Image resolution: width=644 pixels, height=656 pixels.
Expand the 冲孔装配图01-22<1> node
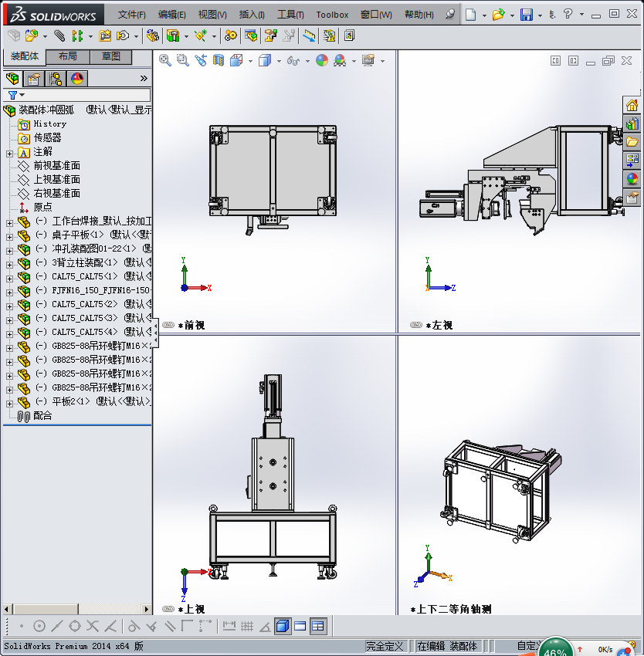[x=9, y=251]
